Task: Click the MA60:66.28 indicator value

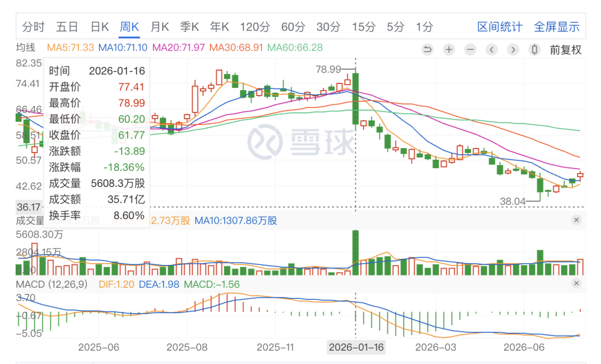Action: 295,47
